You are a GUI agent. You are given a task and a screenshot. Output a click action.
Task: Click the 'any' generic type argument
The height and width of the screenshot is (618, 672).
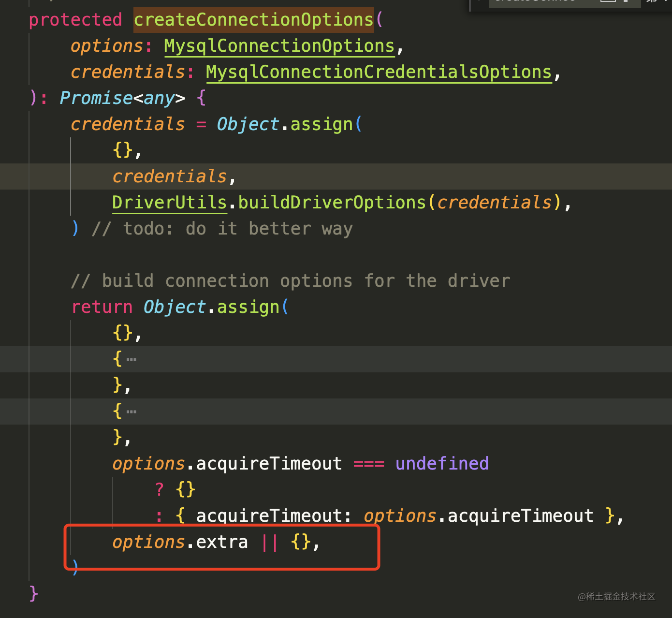pyautogui.click(x=159, y=98)
